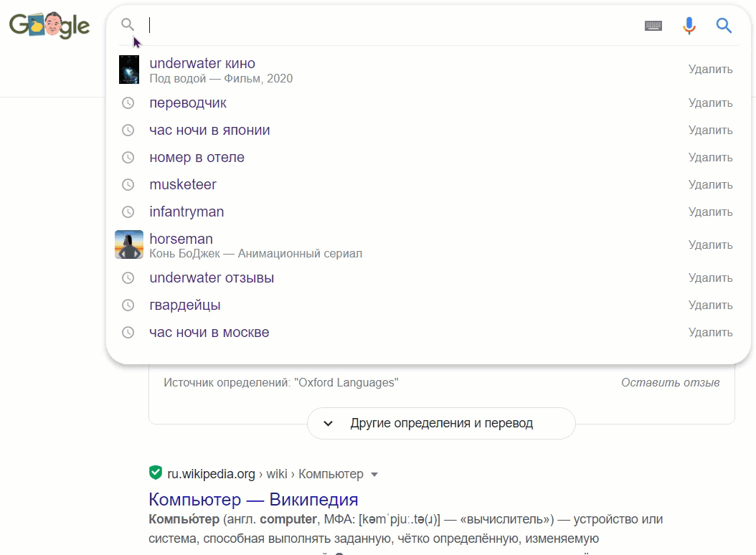Delete the musketeer history entry

710,185
